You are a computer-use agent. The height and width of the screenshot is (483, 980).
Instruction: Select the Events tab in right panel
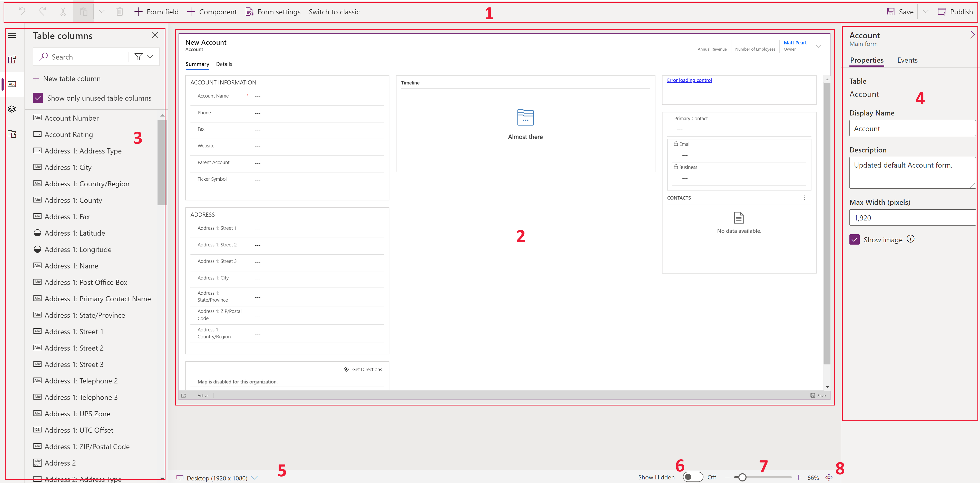(907, 60)
